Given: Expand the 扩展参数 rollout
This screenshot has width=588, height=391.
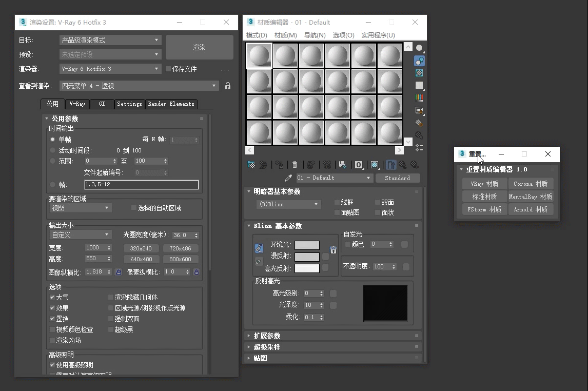Looking at the screenshot, I should pyautogui.click(x=267, y=336).
